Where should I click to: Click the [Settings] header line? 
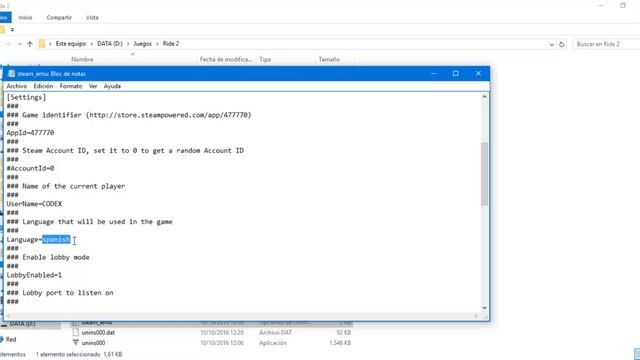[26, 97]
